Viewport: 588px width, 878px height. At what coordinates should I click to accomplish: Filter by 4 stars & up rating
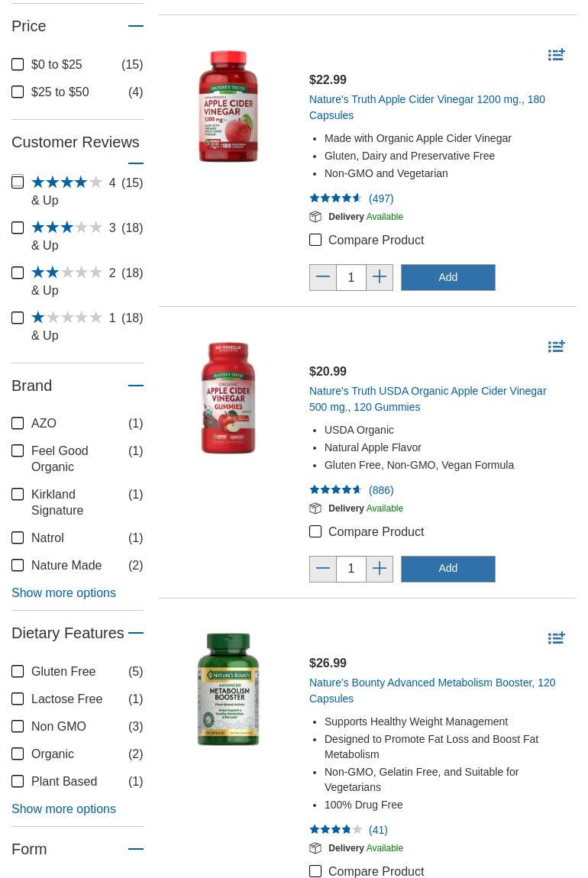point(18,182)
